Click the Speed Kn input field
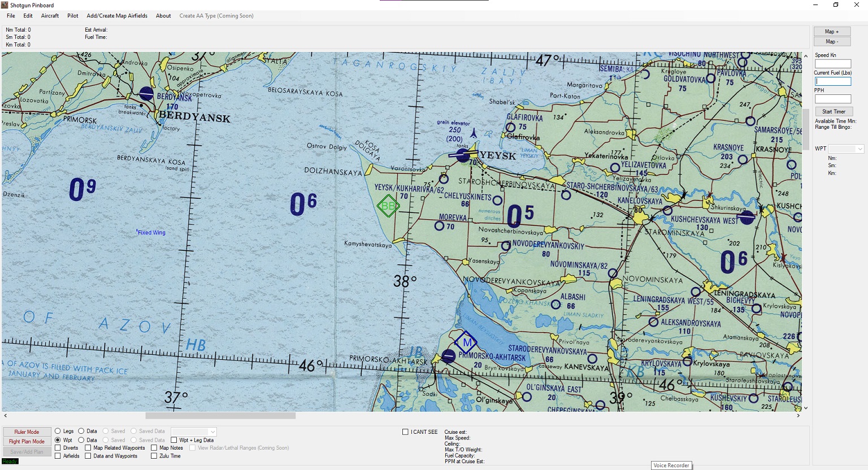 (x=832, y=64)
